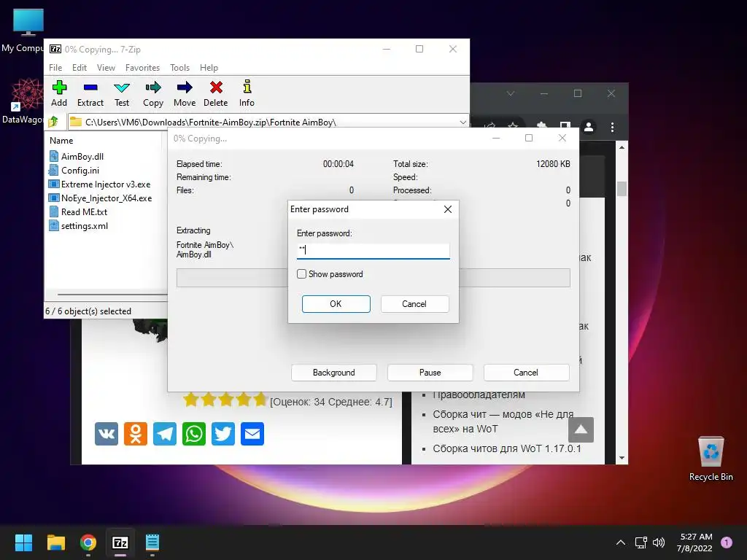Open the Recycle Bin desktop icon
Screen dimensions: 747x560
[x=711, y=458]
